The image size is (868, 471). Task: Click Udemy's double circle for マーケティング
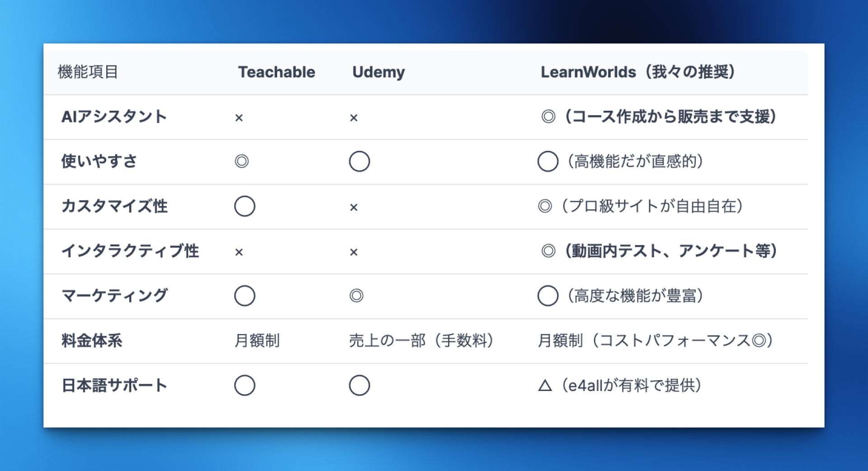point(357,296)
